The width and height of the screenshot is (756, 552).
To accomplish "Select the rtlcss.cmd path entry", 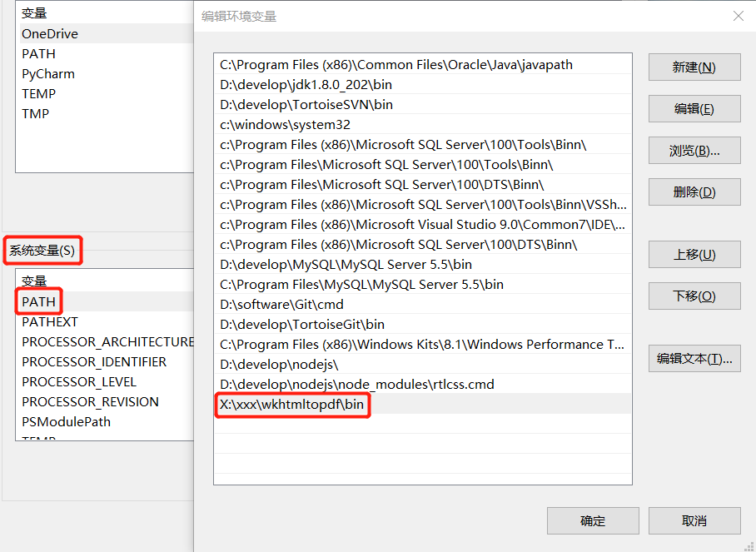I will click(x=423, y=384).
